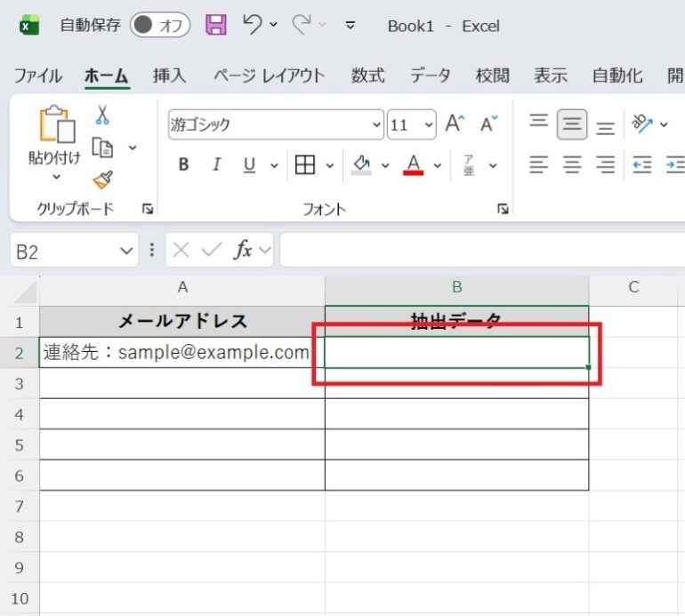Expand the 貼り付け paste options arrow
The width and height of the screenshot is (685, 616).
point(56,177)
